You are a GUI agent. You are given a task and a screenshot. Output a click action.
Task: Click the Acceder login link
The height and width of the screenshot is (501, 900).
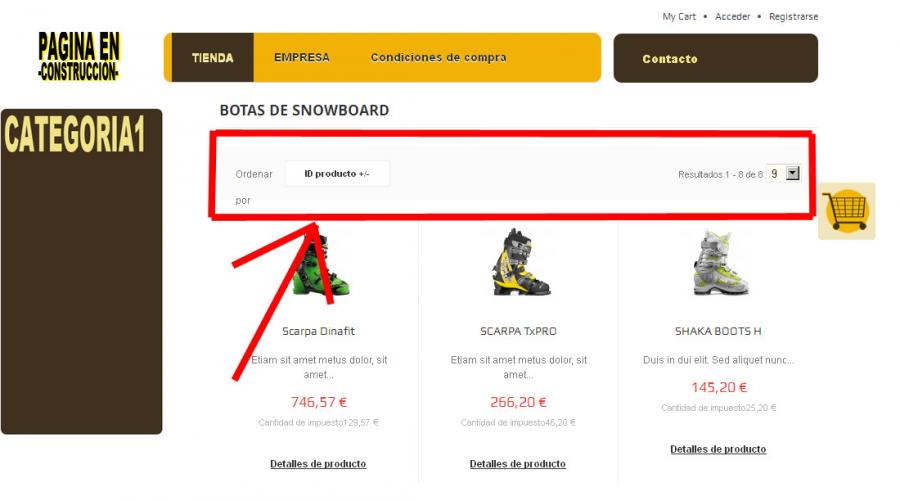(x=732, y=17)
